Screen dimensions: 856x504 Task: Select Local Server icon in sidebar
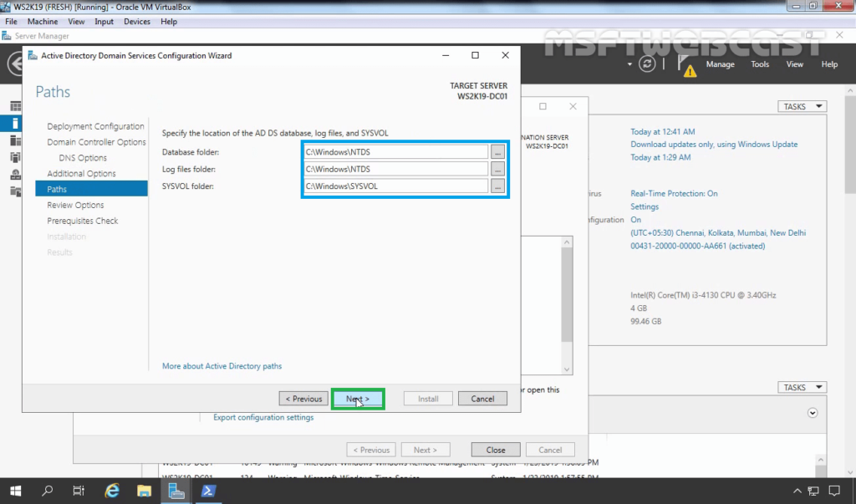pos(15,124)
